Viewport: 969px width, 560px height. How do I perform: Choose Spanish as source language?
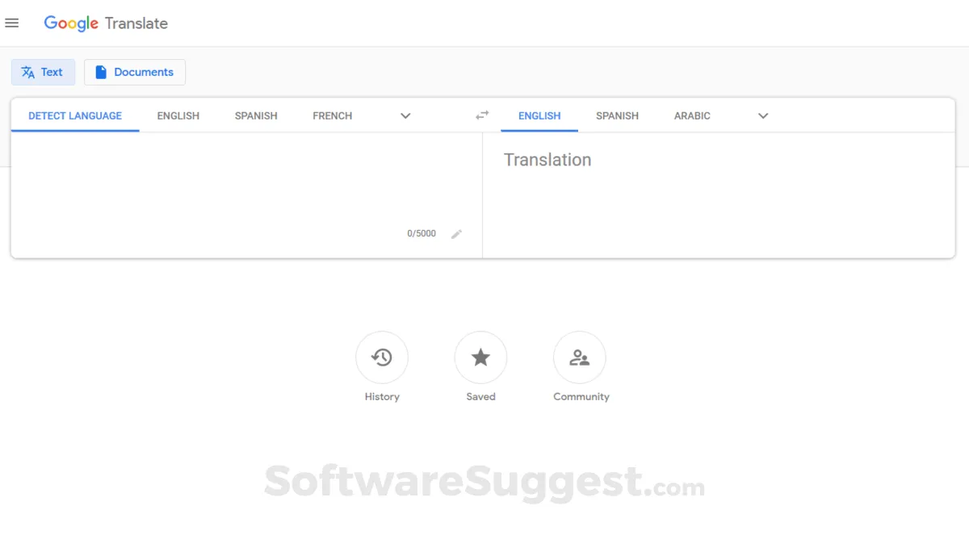click(x=256, y=115)
